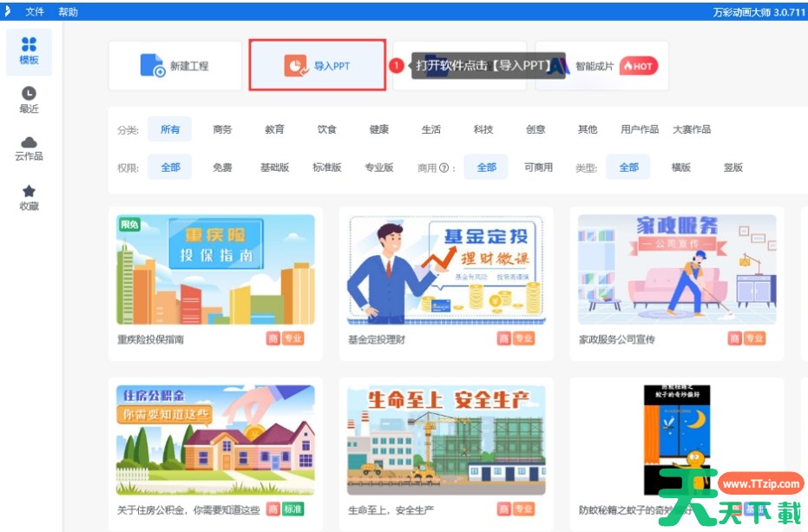Click the 标准 badge on 关于住房公积金 card
Image resolution: width=808 pixels, height=532 pixels.
point(292,509)
